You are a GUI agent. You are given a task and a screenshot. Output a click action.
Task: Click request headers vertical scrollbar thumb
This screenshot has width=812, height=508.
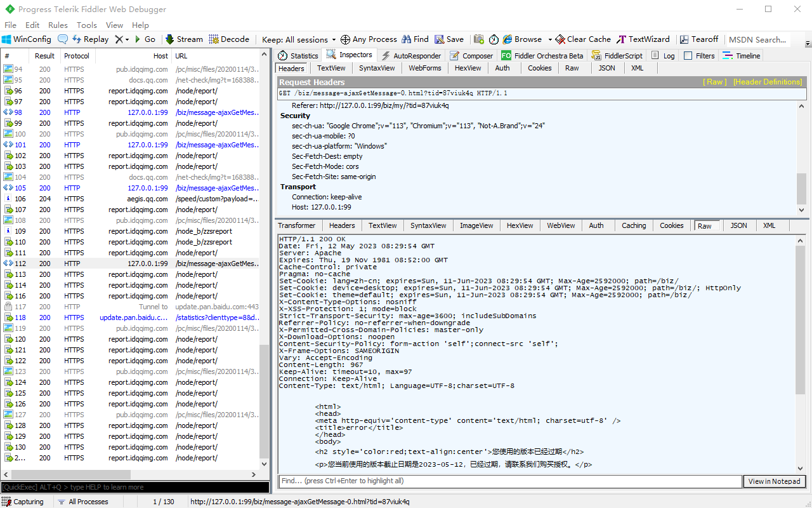pos(801,188)
